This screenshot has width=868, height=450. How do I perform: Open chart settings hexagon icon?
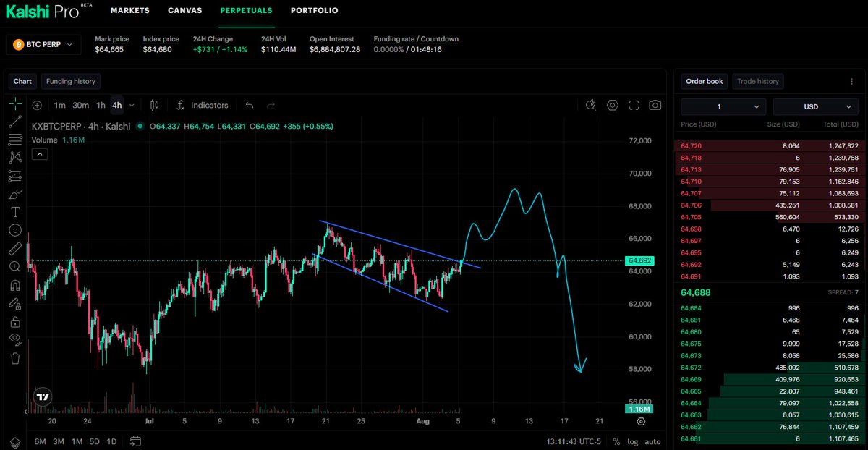tap(613, 105)
